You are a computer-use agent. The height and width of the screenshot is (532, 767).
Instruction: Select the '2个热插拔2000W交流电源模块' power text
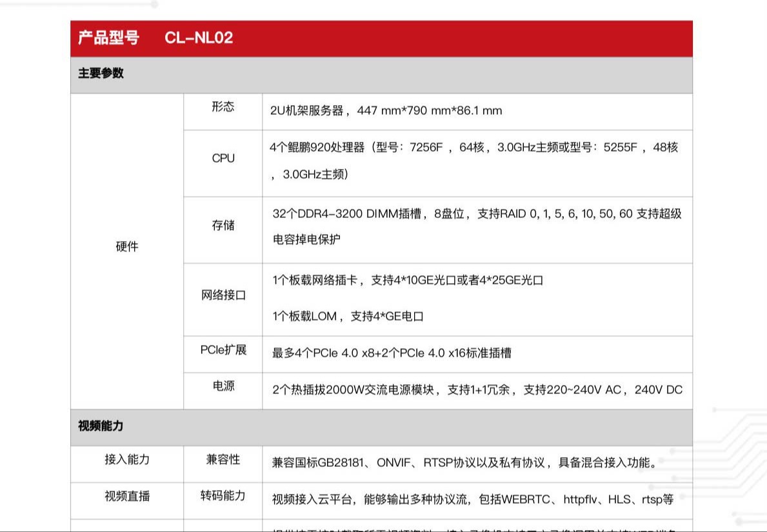coord(477,389)
